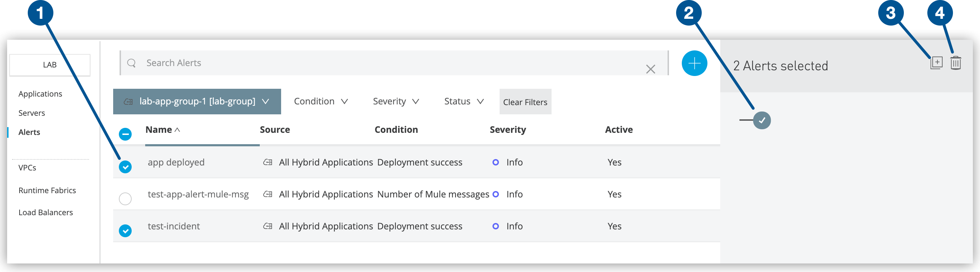This screenshot has width=980, height=272.
Task: Open the Severity filter dropdown
Action: point(396,102)
